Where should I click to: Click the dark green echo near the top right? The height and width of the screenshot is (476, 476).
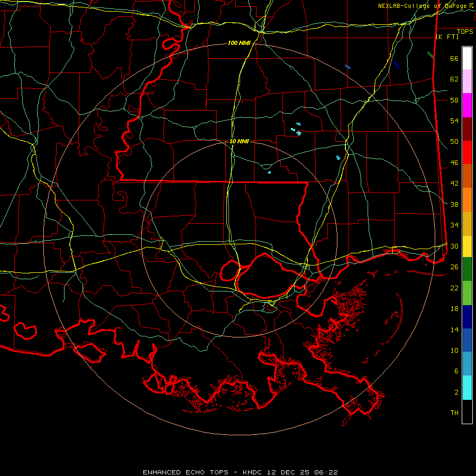click(431, 55)
